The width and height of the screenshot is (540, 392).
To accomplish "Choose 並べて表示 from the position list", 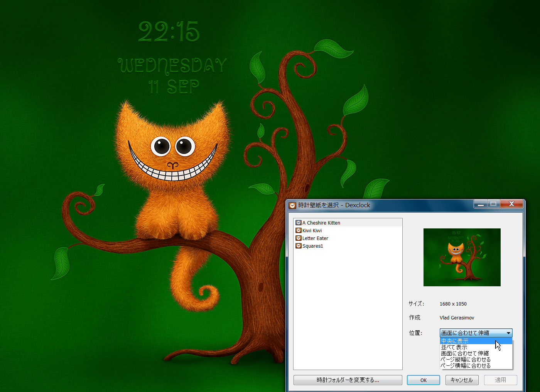I will coord(476,347).
